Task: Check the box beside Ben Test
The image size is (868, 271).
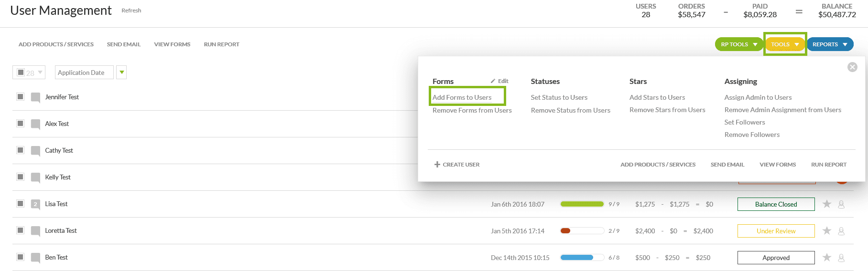Action: coord(21,257)
